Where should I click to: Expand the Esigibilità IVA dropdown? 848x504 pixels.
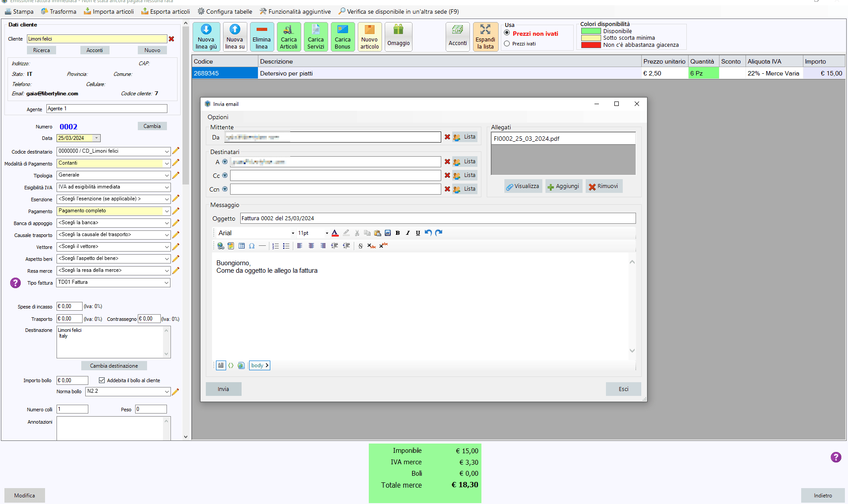167,187
